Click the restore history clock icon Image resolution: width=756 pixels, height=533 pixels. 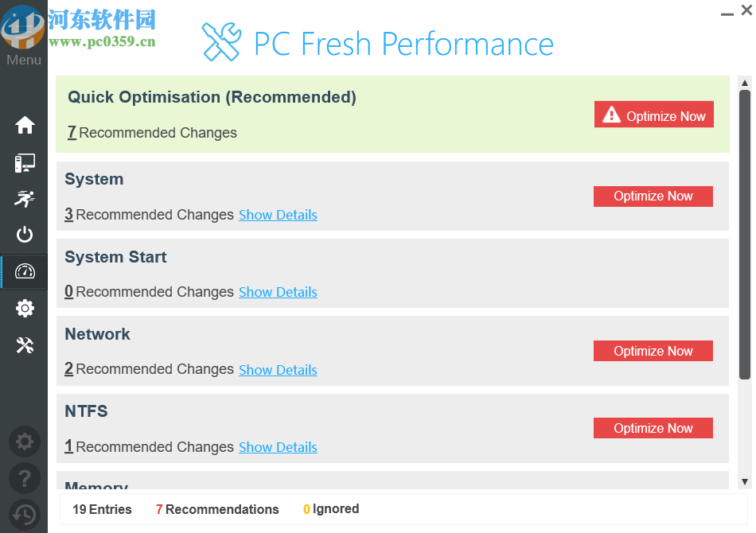click(x=24, y=515)
